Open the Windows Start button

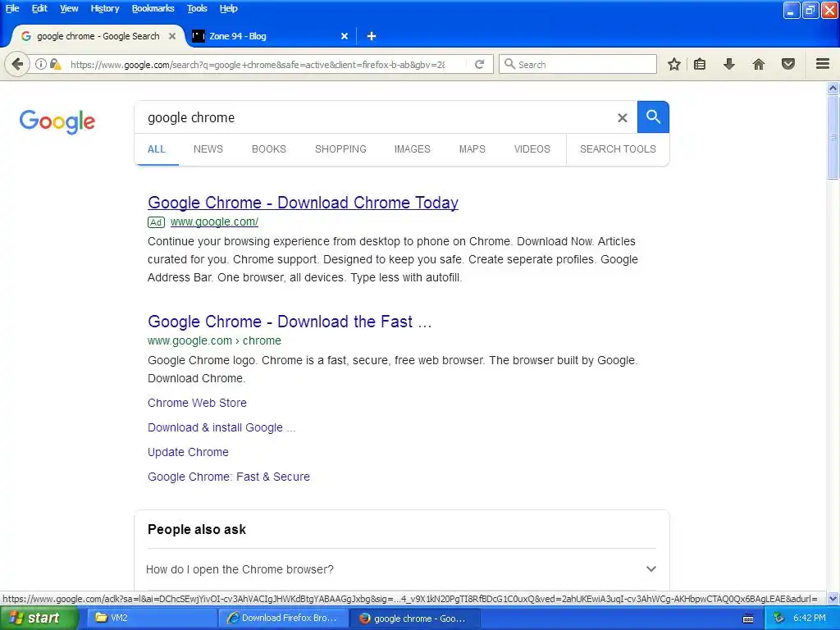[x=39, y=619]
